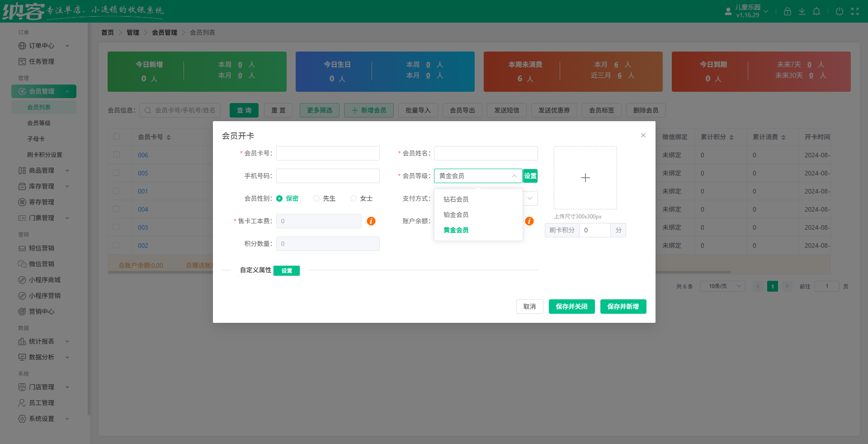Click the download icon in the header
Viewport: 868px width, 444px height.
point(802,11)
